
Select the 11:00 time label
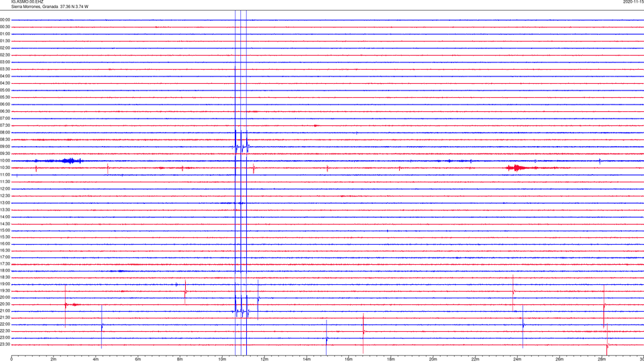point(5,174)
